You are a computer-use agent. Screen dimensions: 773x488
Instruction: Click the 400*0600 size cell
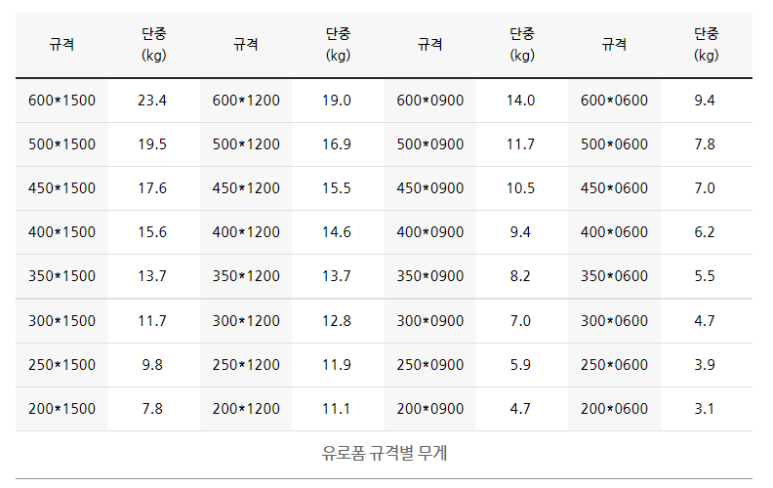pyautogui.click(x=614, y=232)
